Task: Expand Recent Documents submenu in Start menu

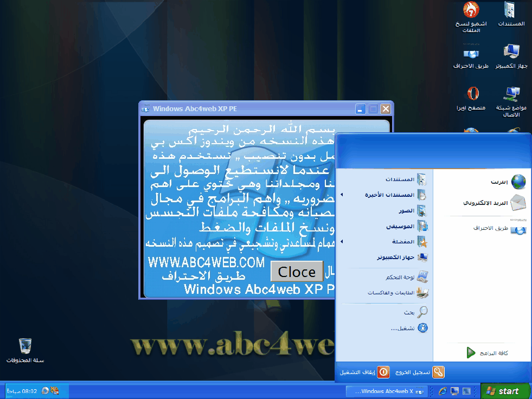Action: coord(389,195)
